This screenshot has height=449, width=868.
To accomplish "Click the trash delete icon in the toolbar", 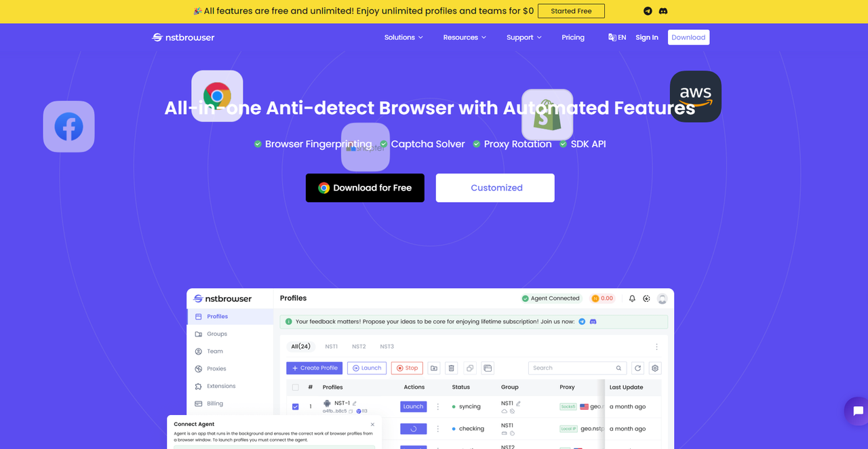I will tap(452, 368).
